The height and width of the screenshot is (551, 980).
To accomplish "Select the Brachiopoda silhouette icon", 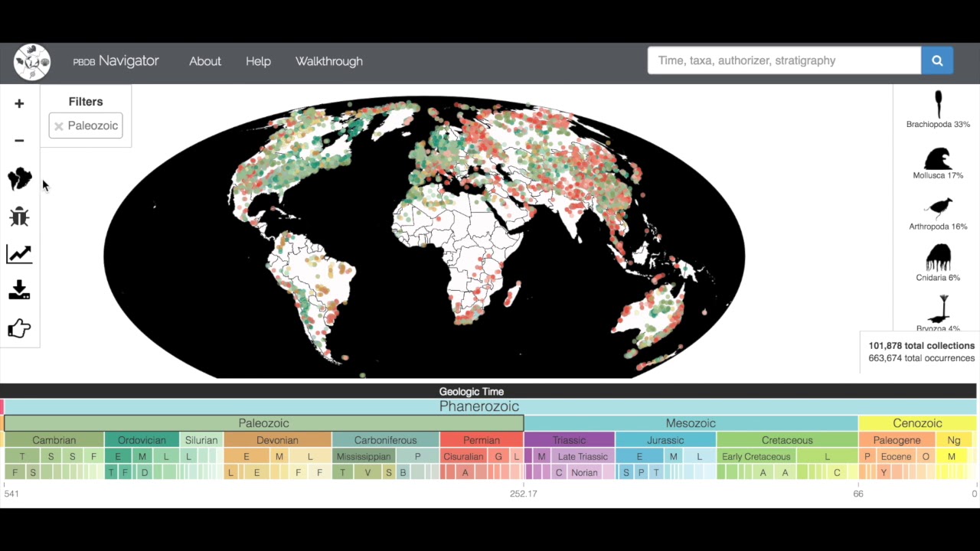I will [938, 104].
